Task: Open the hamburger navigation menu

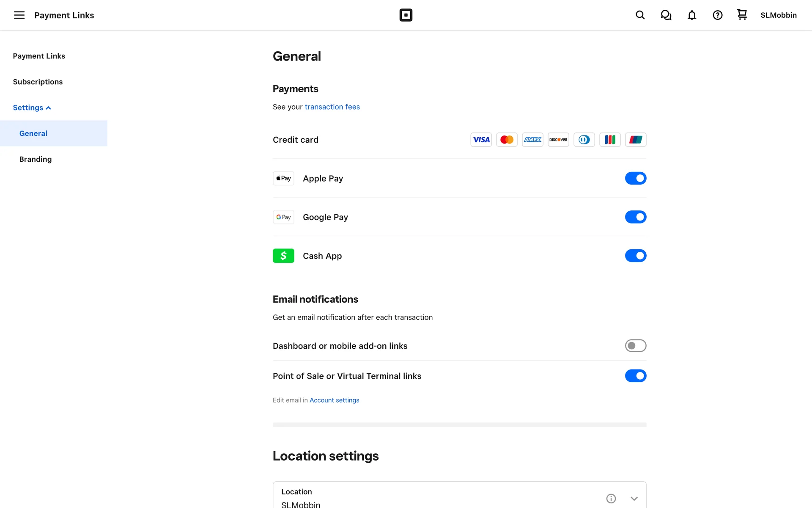Action: 19,15
